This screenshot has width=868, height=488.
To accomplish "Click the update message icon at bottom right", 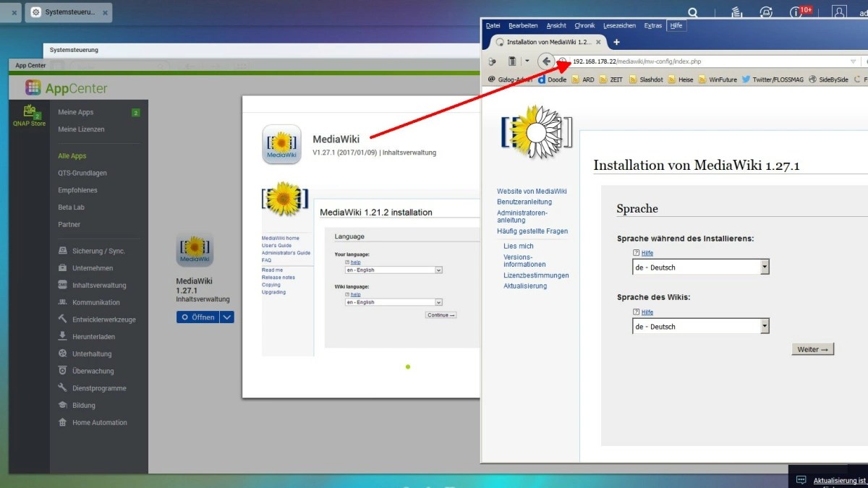I will coord(801,480).
